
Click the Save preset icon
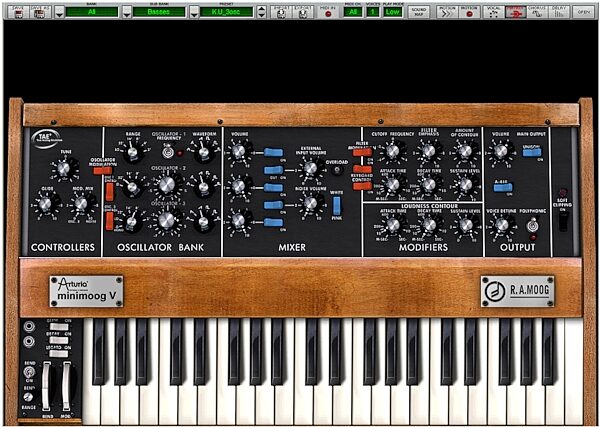[18, 12]
